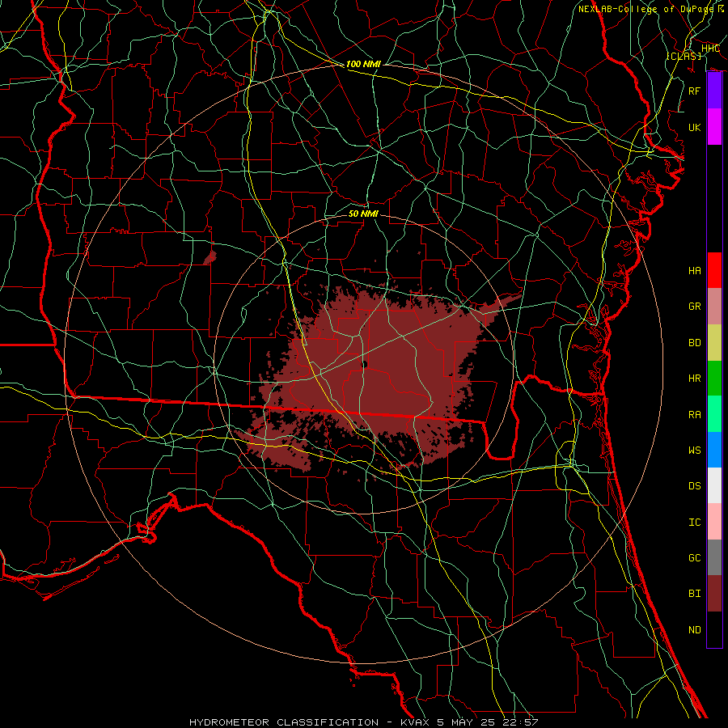Click the UK magenta legend swatch
This screenshot has height=728, width=728.
pyautogui.click(x=714, y=127)
